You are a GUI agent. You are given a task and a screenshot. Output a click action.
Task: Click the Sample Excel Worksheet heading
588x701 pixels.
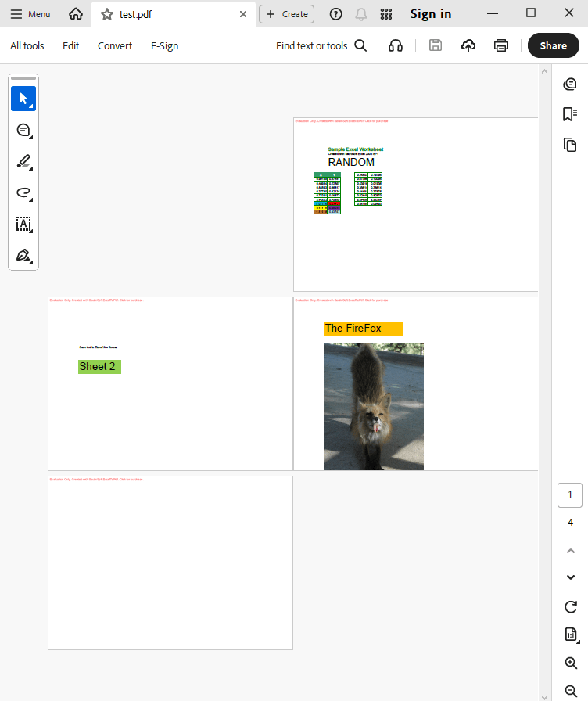click(356, 149)
